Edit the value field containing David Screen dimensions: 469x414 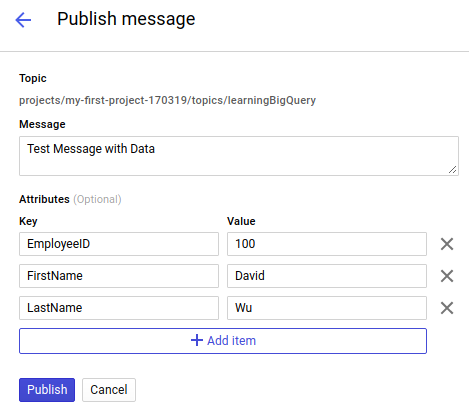tap(327, 276)
